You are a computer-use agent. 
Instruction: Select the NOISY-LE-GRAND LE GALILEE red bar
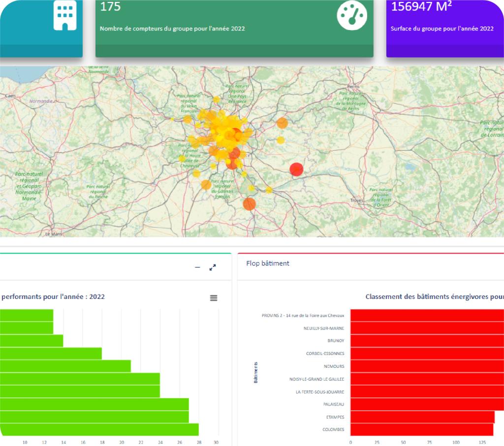(427, 379)
